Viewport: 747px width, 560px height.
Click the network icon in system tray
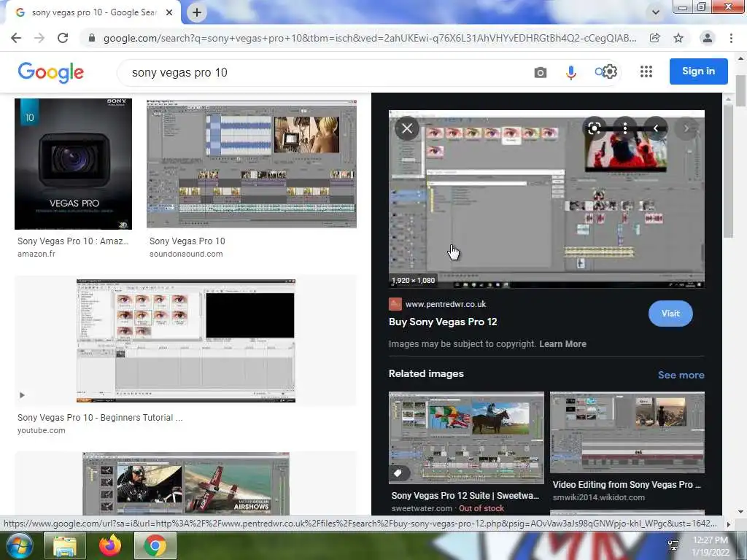673,545
